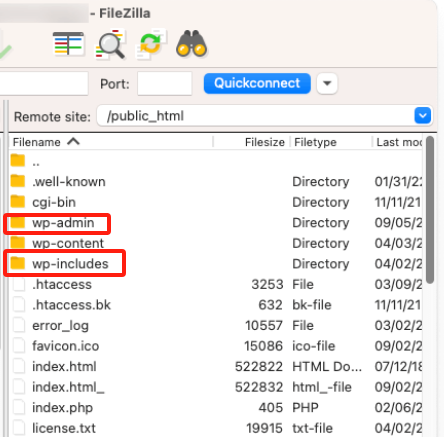Click the Remote site path field
The image size is (444, 437).
[x=256, y=116]
